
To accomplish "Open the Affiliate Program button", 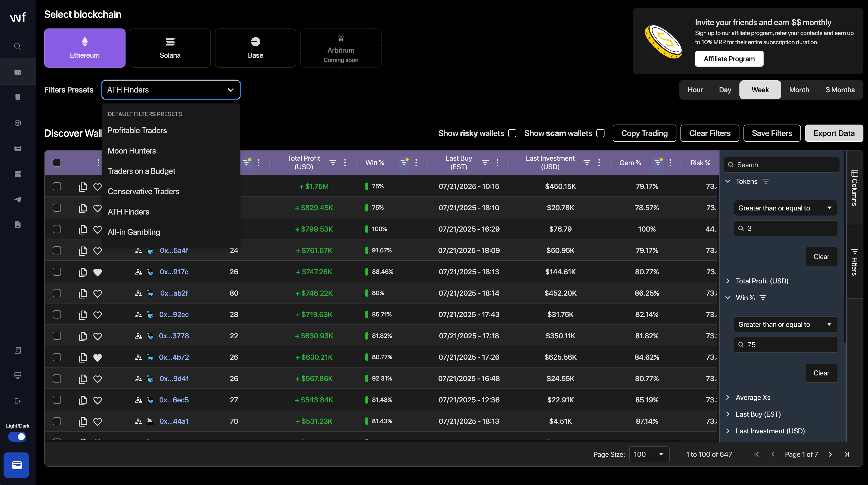I will click(x=729, y=59).
